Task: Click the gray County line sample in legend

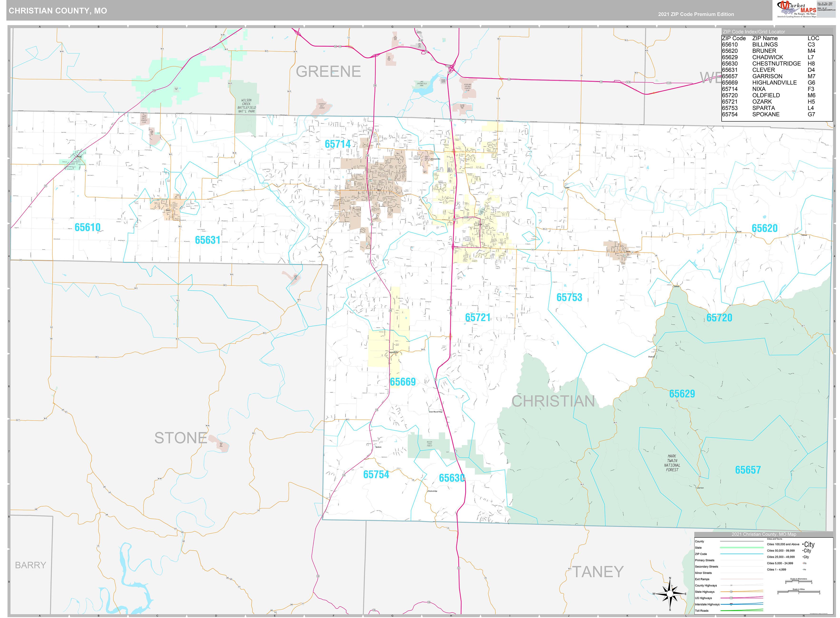Action: [x=742, y=541]
